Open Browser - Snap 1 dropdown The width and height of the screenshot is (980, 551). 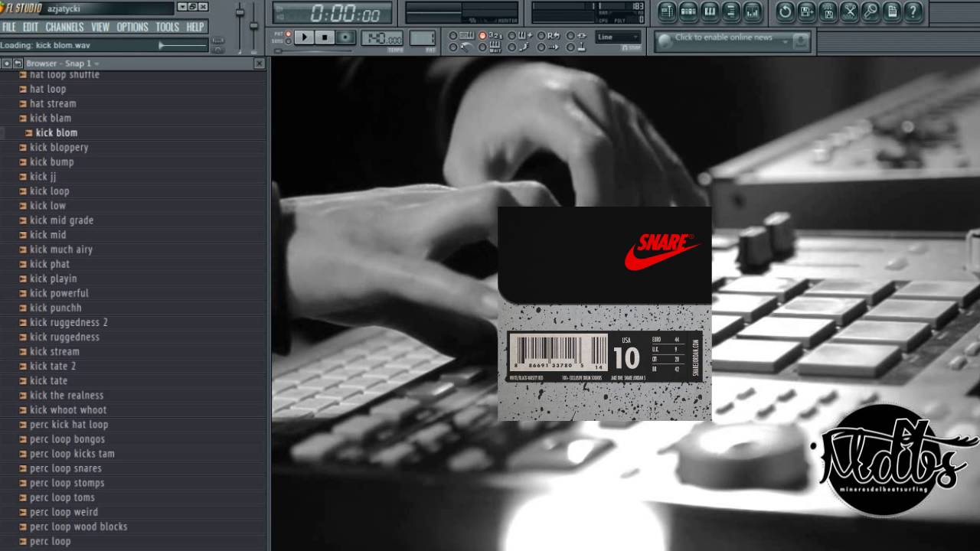tap(62, 64)
